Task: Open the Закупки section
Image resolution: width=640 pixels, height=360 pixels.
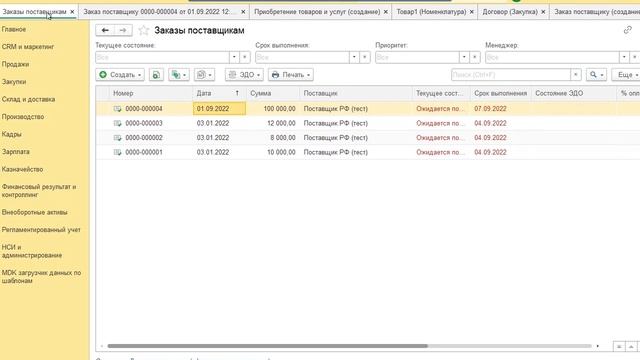Action: (13, 82)
